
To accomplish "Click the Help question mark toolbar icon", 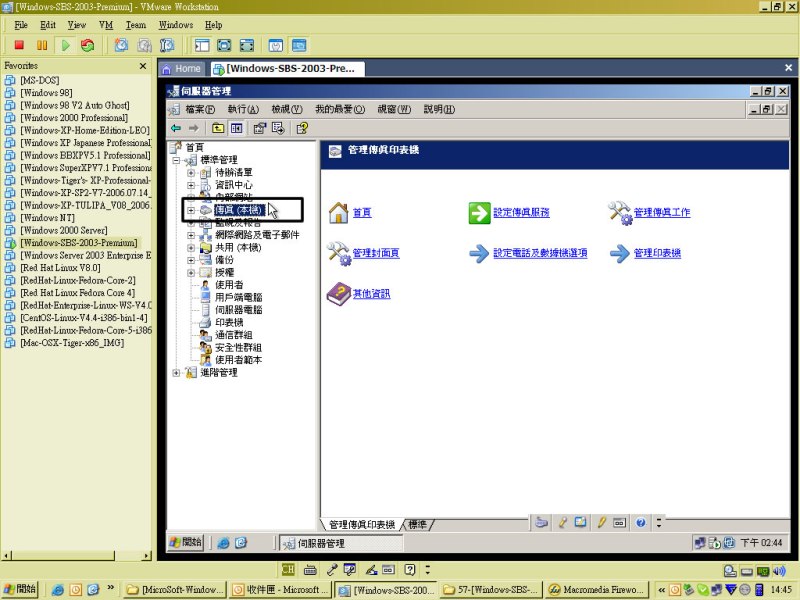I will click(x=302, y=128).
